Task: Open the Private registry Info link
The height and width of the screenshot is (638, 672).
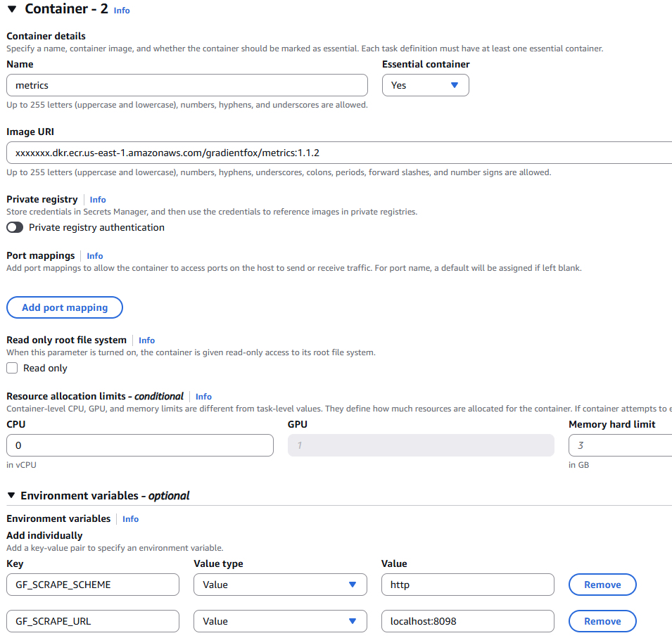Action: [x=98, y=200]
